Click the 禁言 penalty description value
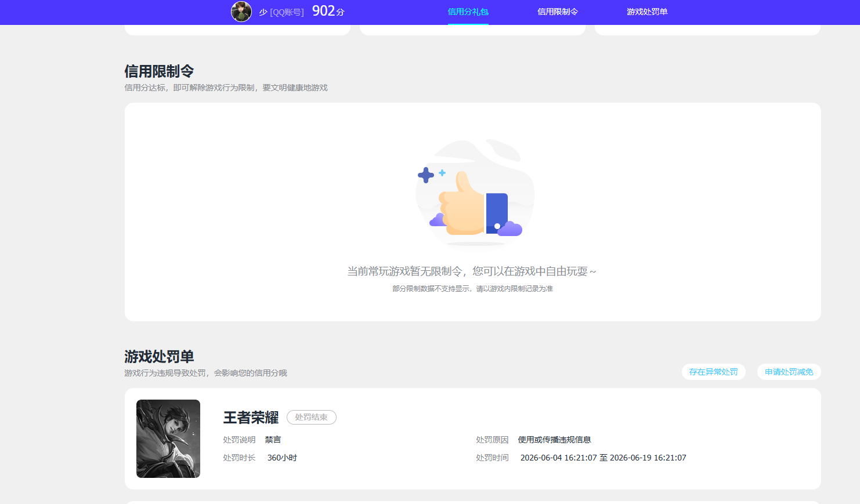Screen dimensions: 860x504 [x=273, y=440]
